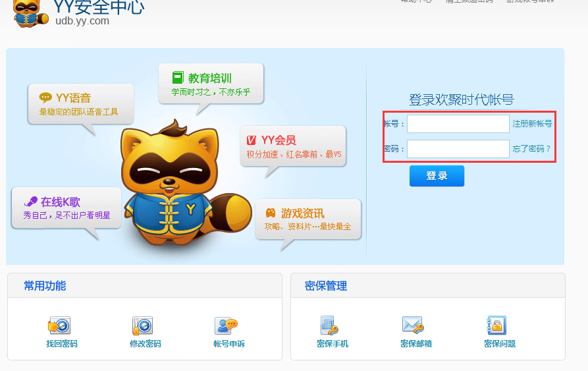Click the 登录欢聚时代帐号 heading
This screenshot has width=588, height=371.
pos(462,100)
